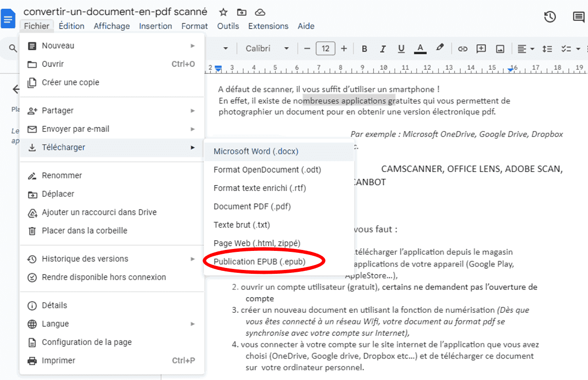Insert a link
This screenshot has width=588, height=380.
(462, 49)
